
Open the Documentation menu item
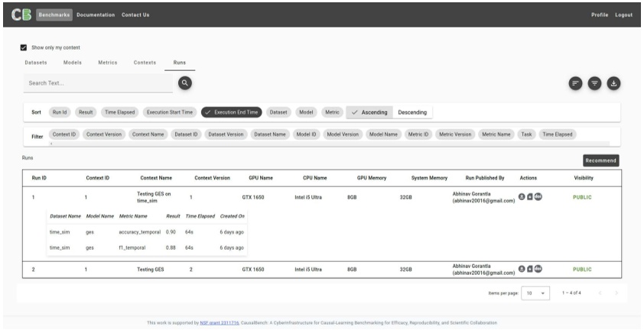pos(96,15)
